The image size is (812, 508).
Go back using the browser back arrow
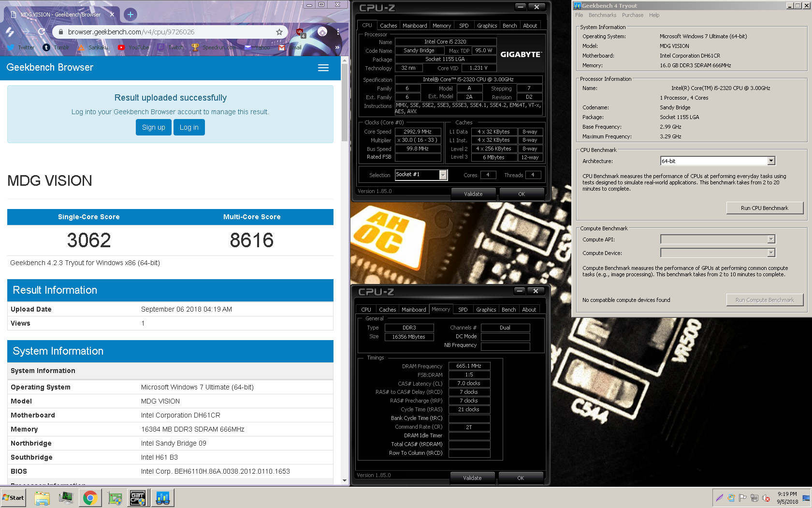[10, 31]
